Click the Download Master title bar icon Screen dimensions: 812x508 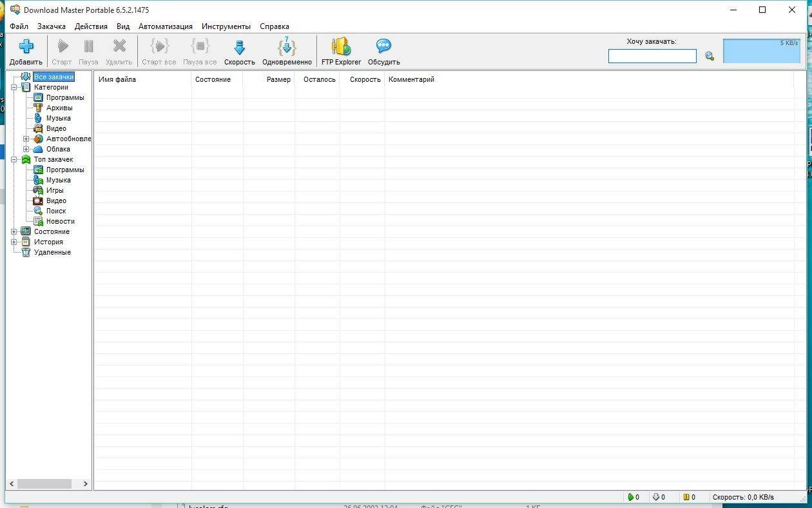15,10
